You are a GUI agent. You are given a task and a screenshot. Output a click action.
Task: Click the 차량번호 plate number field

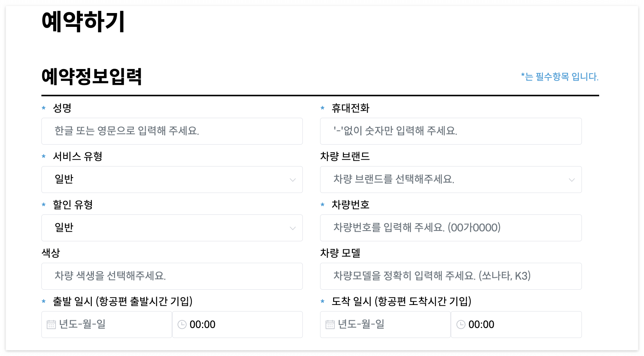click(451, 228)
